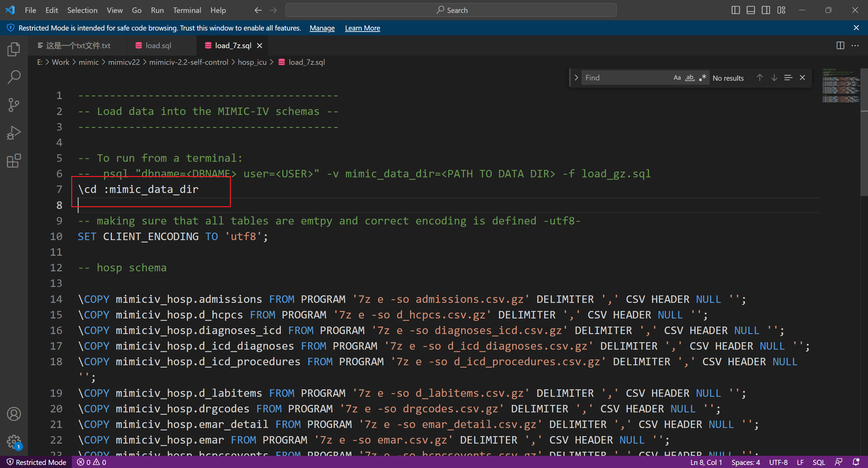This screenshot has height=468, width=868.
Task: Split the editor to the right
Action: (840, 45)
